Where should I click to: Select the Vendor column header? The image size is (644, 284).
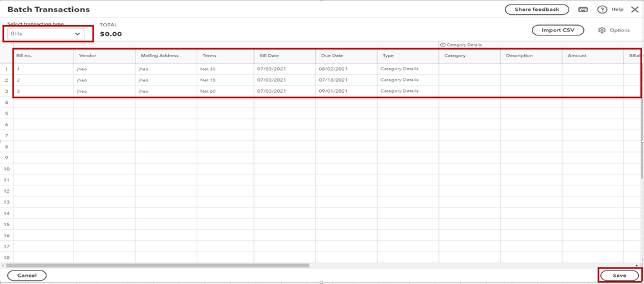coord(104,56)
